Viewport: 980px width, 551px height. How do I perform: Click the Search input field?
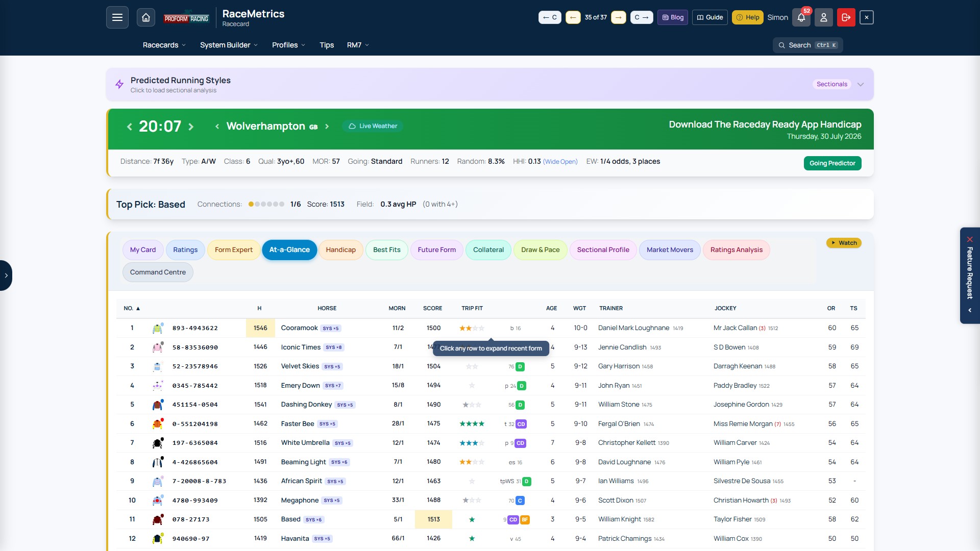[x=807, y=45]
